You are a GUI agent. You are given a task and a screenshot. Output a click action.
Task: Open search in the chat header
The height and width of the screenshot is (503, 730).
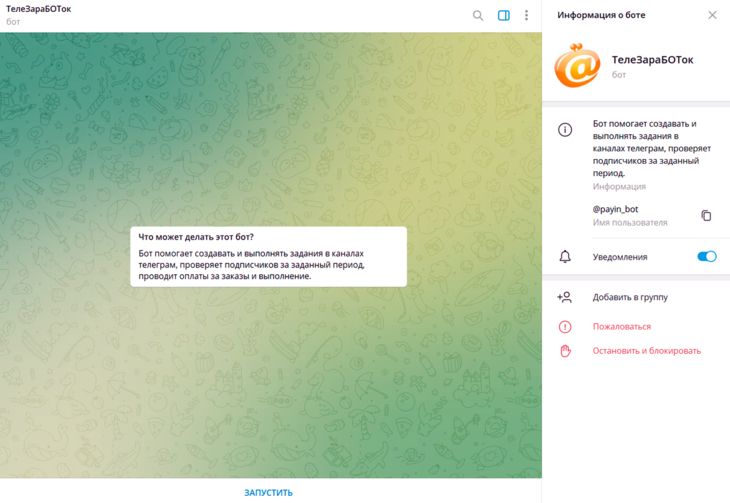coord(478,15)
